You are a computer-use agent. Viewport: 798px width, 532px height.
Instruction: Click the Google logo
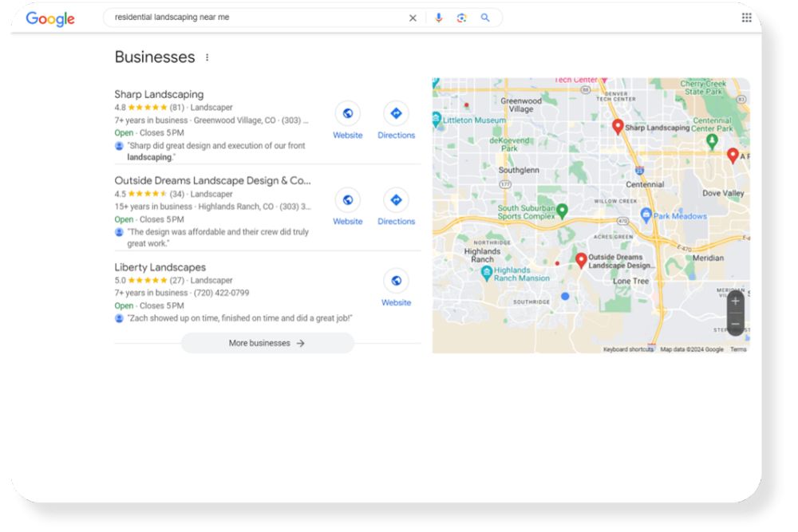coord(49,19)
